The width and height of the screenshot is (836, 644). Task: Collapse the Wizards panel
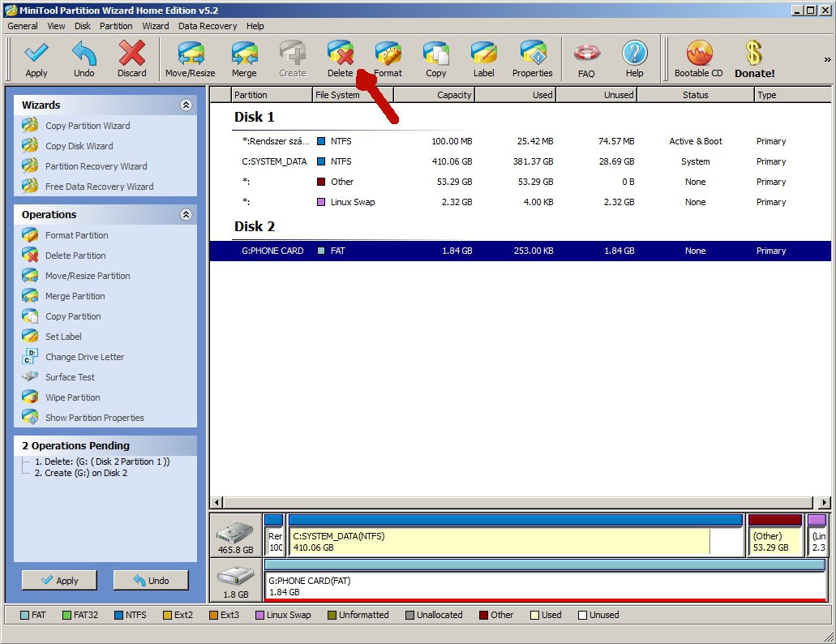(186, 105)
